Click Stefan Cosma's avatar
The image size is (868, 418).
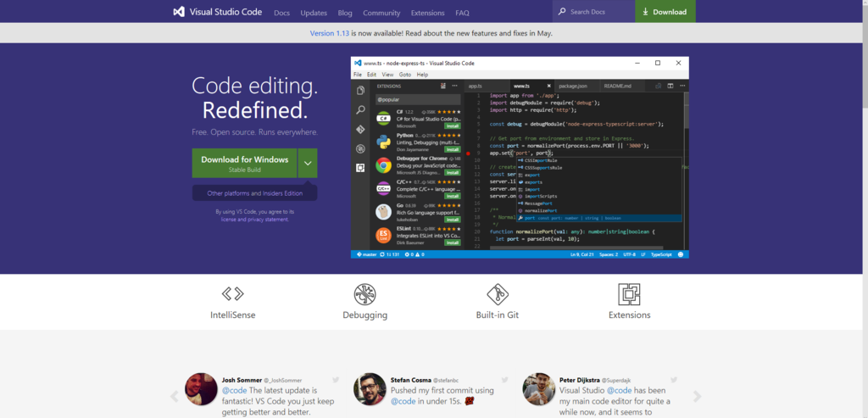pos(370,388)
